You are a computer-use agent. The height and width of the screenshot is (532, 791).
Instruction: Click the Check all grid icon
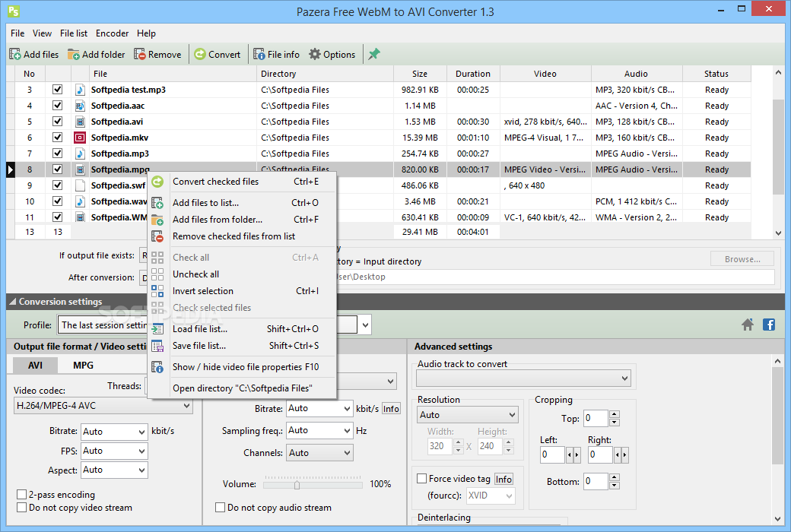tap(157, 258)
